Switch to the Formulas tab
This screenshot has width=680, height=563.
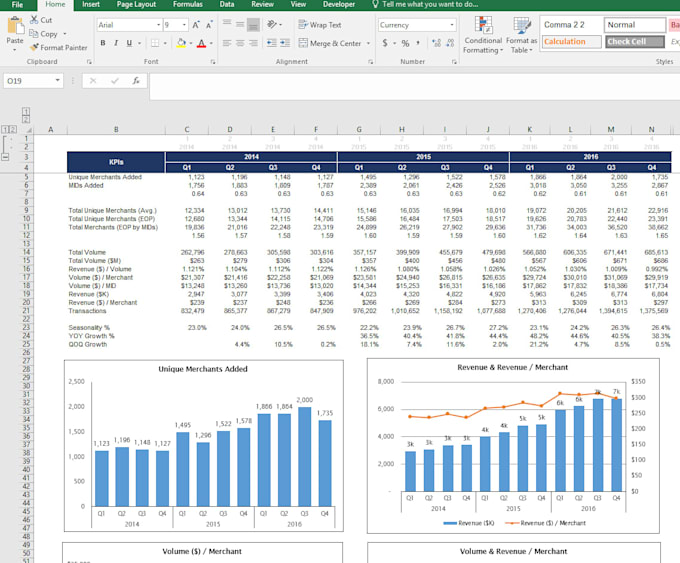click(187, 5)
